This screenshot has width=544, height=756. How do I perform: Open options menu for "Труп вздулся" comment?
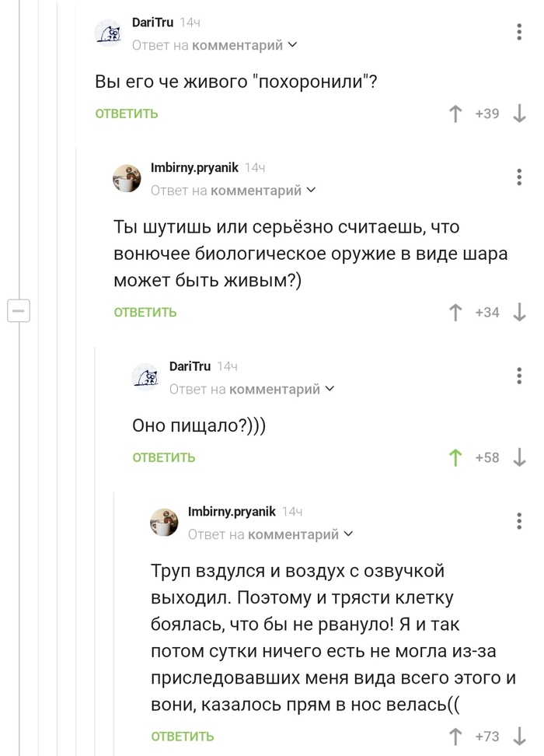tap(519, 520)
